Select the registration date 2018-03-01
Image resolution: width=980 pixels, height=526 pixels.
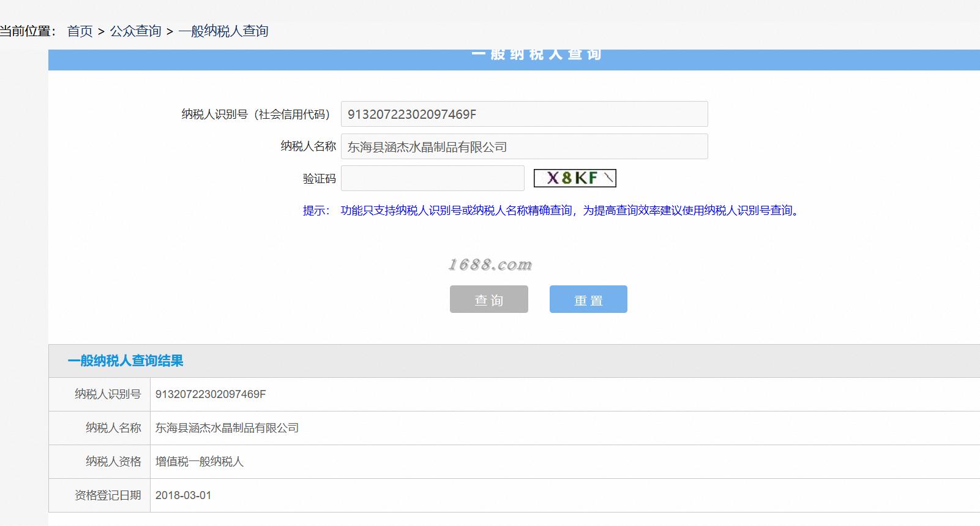tap(183, 495)
